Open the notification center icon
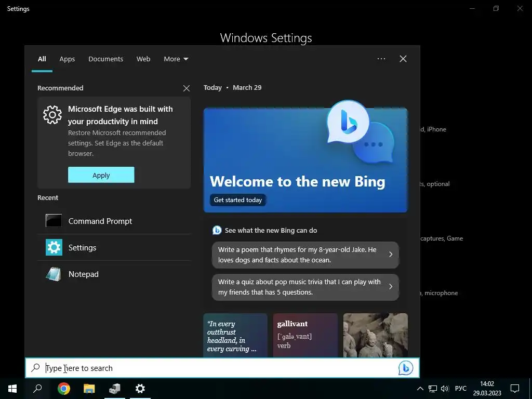 click(515, 389)
